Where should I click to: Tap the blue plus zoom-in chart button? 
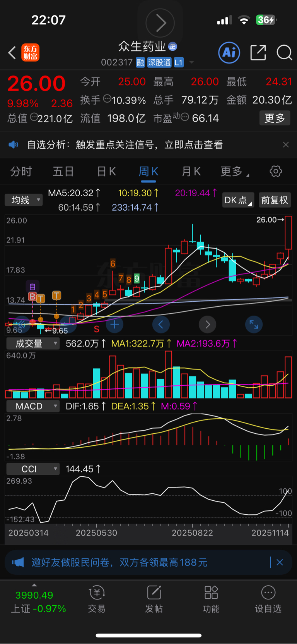114,325
